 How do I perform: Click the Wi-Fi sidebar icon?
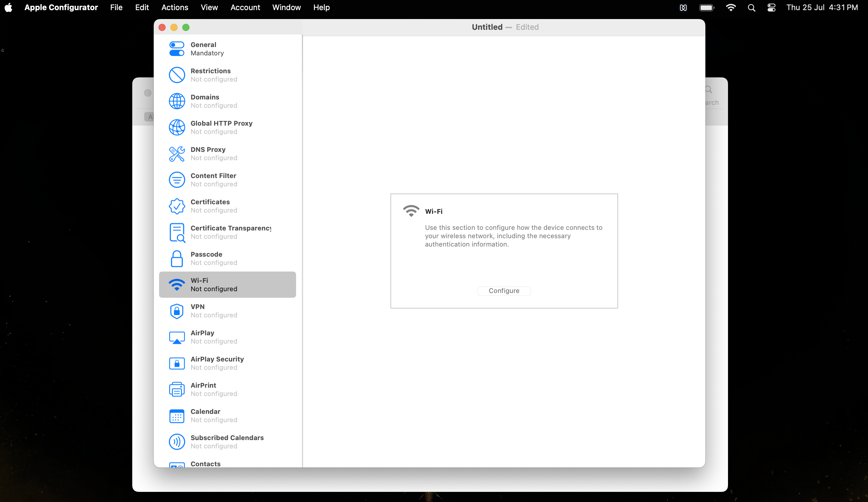[177, 285]
